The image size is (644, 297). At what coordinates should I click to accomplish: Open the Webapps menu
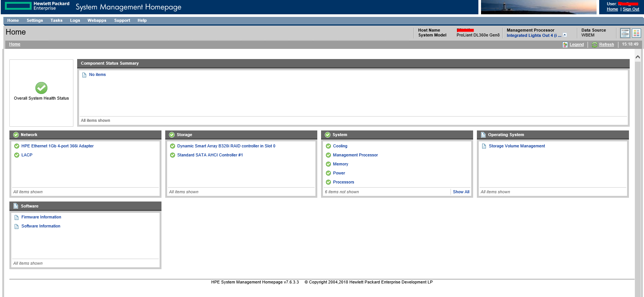point(97,21)
